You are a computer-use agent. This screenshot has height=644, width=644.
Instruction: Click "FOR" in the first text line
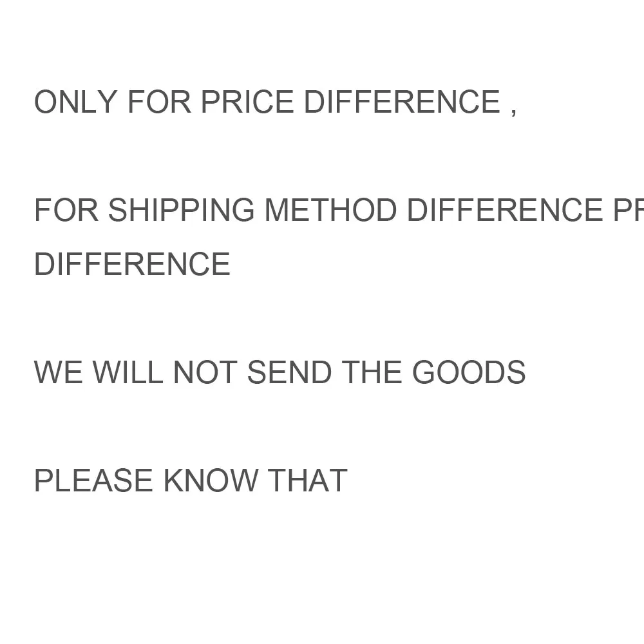pyautogui.click(x=159, y=102)
